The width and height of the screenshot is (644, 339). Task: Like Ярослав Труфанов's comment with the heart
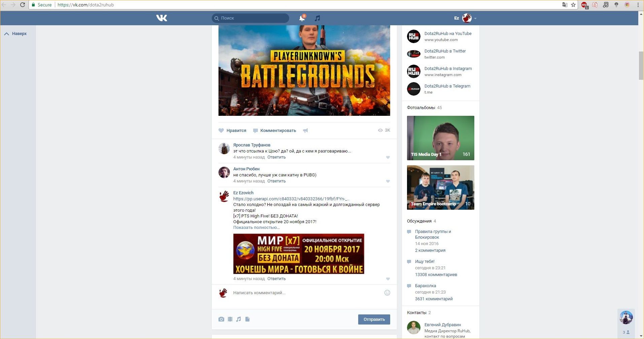(388, 157)
